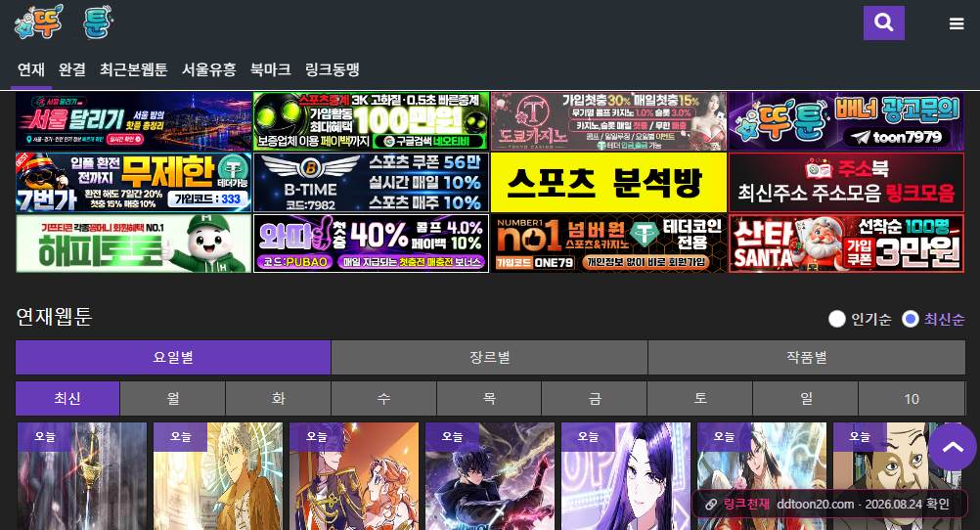This screenshot has width=980, height=530.
Task: Open the 링크동맹 nav item
Action: click(x=332, y=69)
